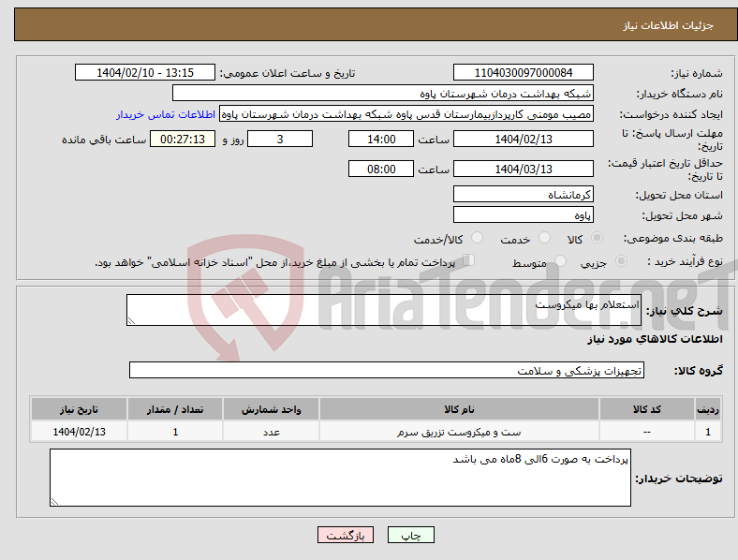Click the need date cell 1404/02/13

(x=79, y=432)
